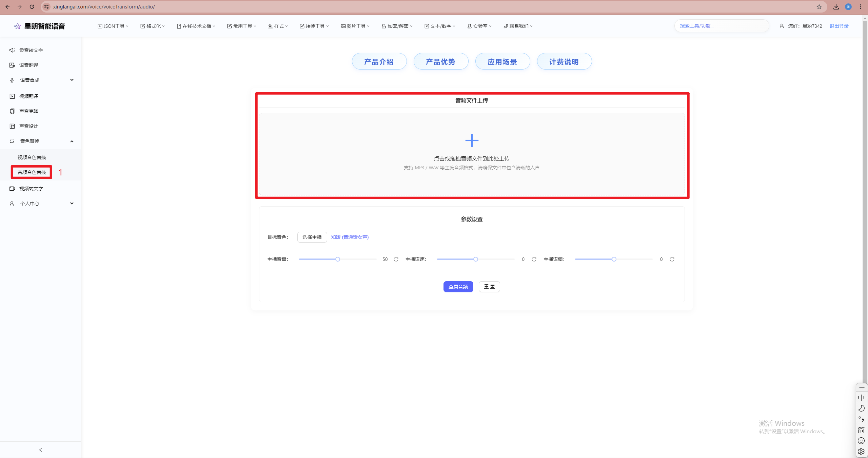Open the 加密/解密 dropdown menu
The width and height of the screenshot is (868, 458).
click(397, 26)
